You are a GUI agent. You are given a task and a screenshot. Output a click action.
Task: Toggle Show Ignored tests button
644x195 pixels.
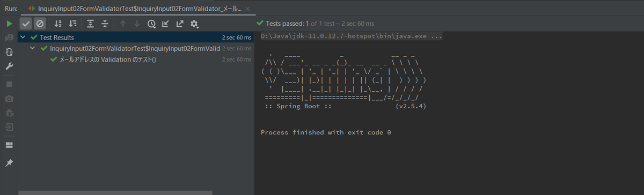(x=40, y=24)
